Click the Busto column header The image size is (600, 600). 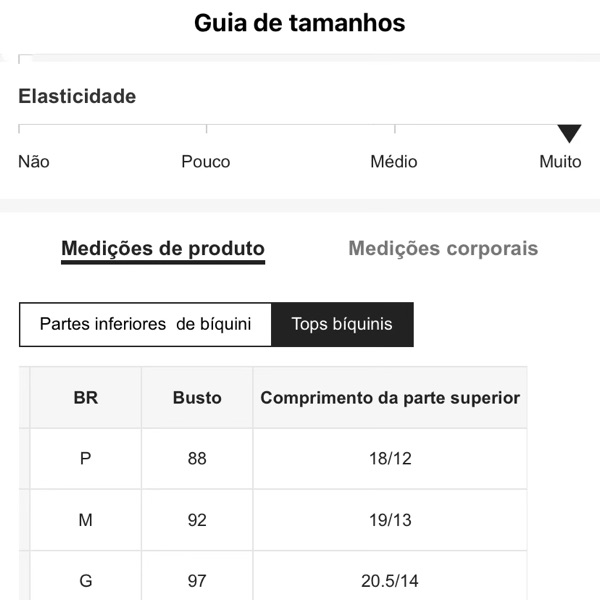click(197, 398)
